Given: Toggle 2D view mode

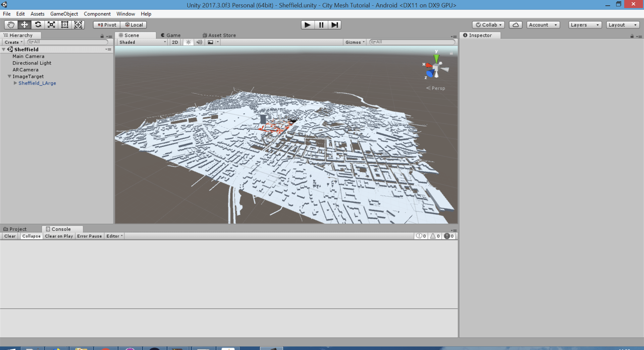Looking at the screenshot, I should 175,42.
